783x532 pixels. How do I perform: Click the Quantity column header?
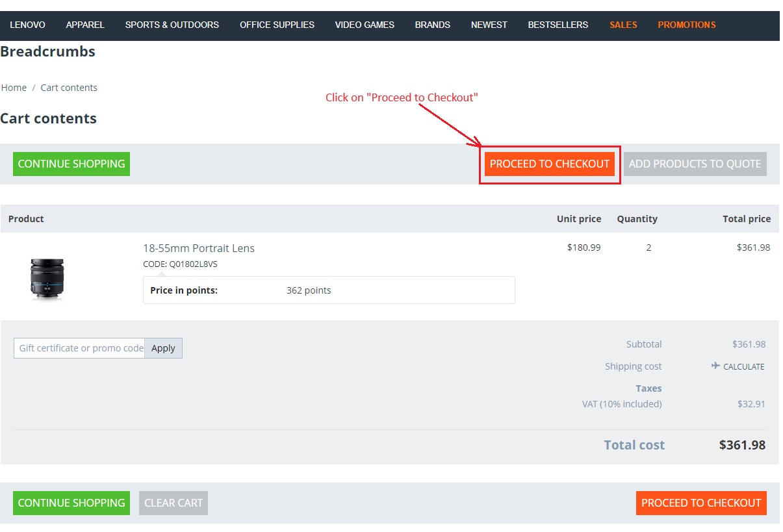[x=637, y=219]
